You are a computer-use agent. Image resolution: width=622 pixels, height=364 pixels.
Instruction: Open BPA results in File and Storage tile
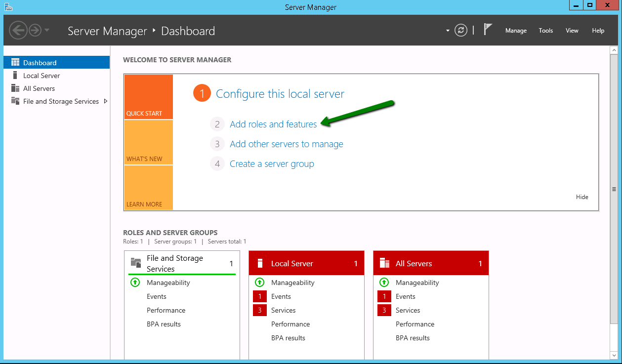[164, 324]
